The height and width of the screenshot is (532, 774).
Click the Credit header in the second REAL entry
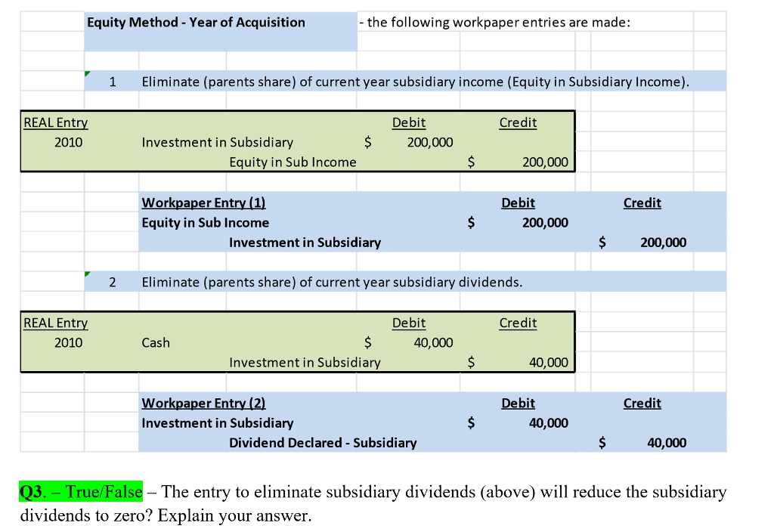click(x=518, y=323)
